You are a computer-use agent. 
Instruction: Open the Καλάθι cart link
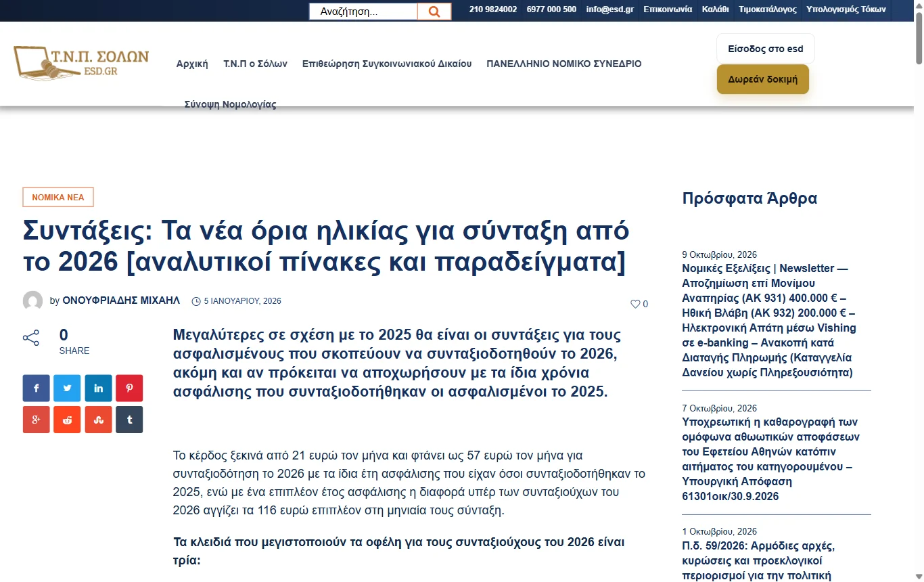[716, 9]
